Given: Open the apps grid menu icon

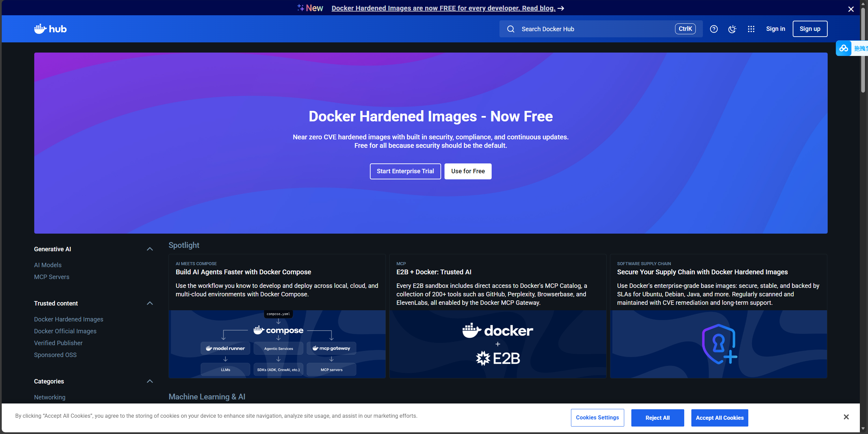Looking at the screenshot, I should coord(751,29).
